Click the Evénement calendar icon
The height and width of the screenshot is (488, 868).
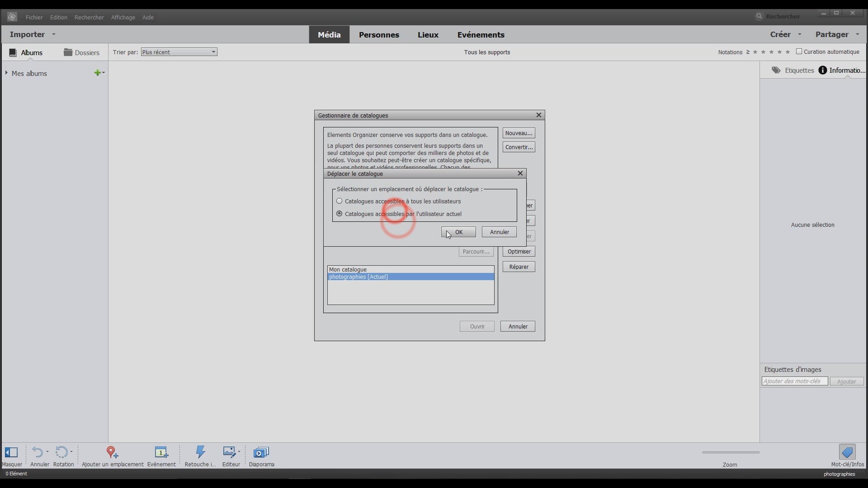[x=161, y=452]
